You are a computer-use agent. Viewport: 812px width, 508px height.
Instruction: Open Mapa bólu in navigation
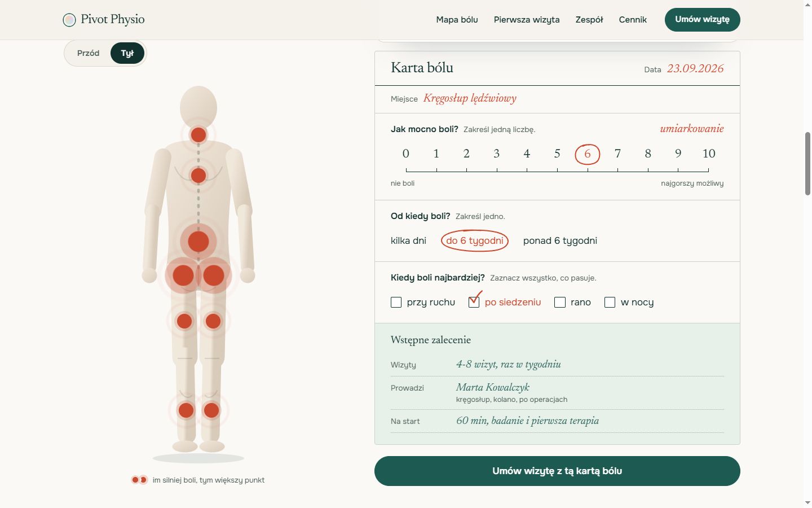point(457,20)
